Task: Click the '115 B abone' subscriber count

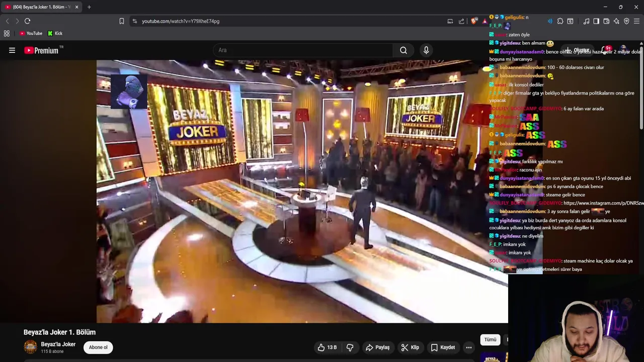Action: coord(52,351)
